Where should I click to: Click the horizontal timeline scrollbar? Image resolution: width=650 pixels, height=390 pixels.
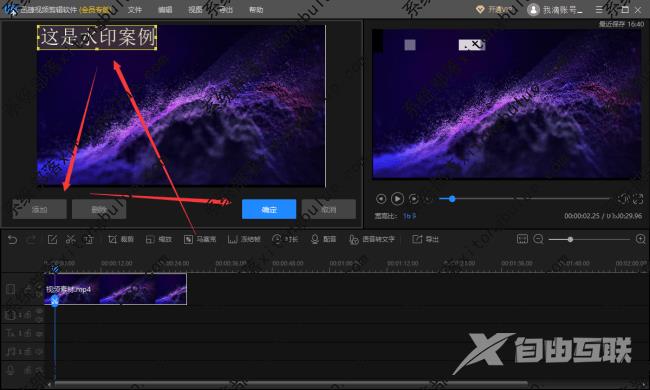291,384
